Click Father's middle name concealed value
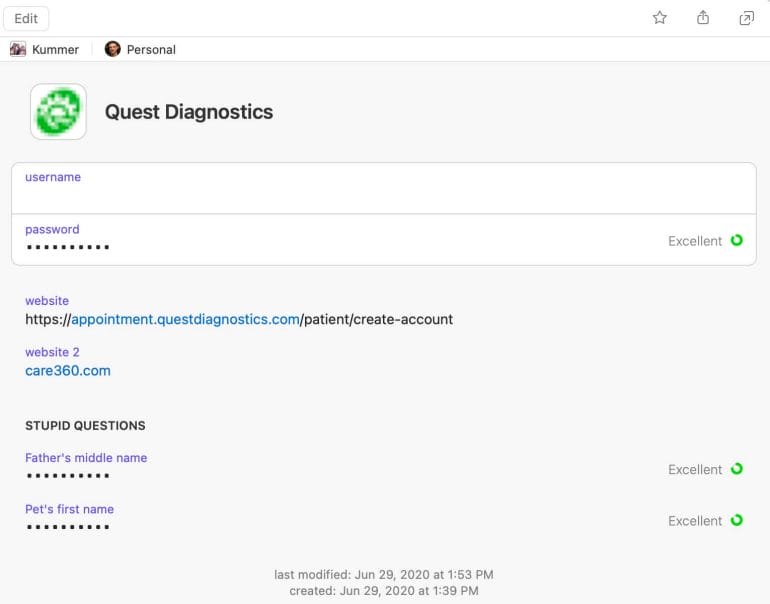This screenshot has height=604, width=770. pyautogui.click(x=68, y=475)
